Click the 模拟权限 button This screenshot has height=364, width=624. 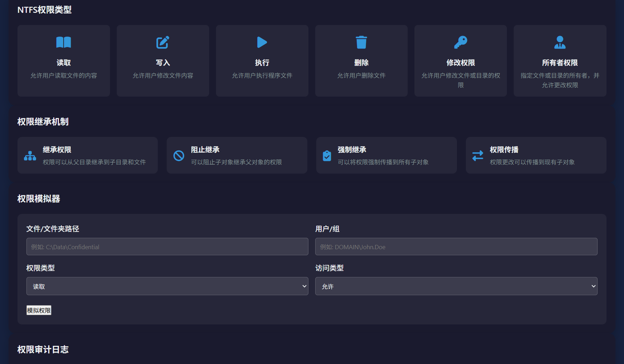click(39, 311)
